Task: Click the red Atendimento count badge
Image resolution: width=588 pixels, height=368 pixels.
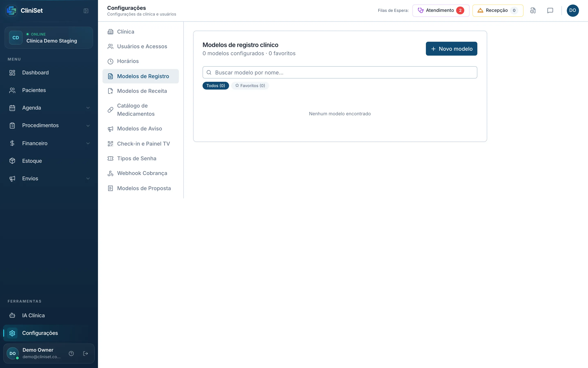Action: click(x=460, y=10)
